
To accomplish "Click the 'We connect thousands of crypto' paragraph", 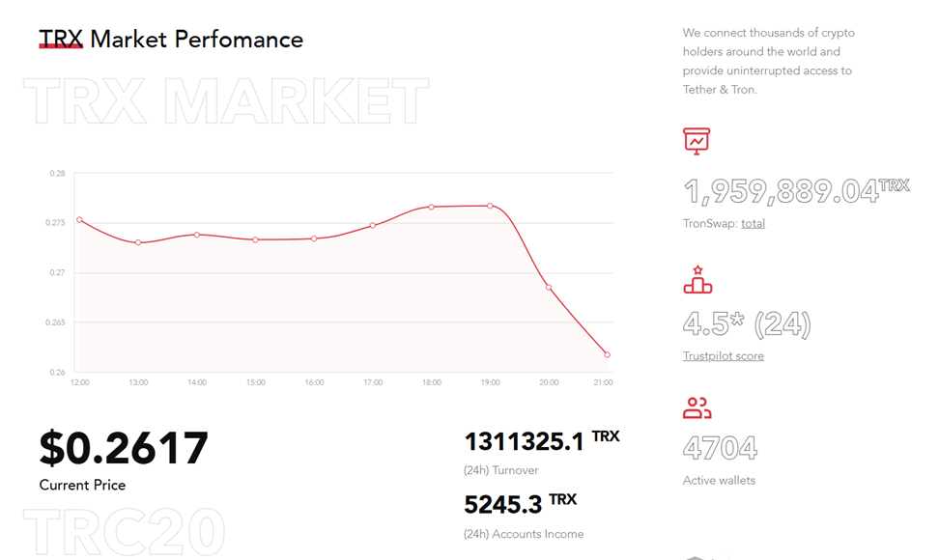I will [769, 61].
